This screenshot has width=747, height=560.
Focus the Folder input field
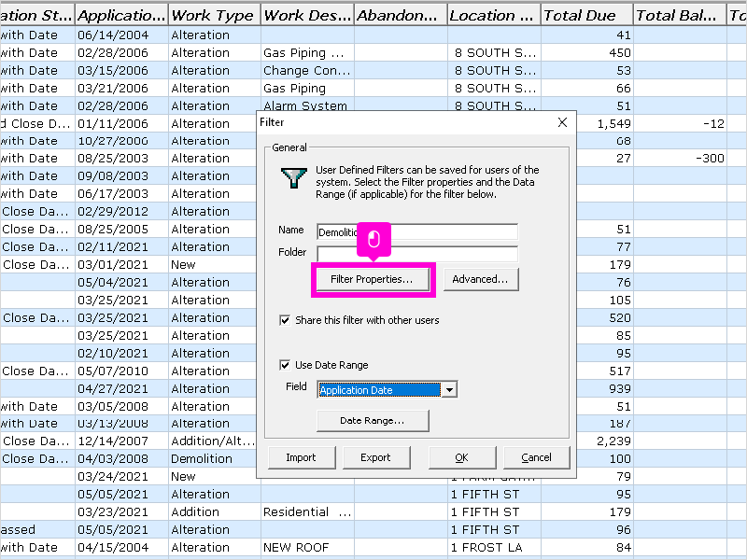point(417,254)
